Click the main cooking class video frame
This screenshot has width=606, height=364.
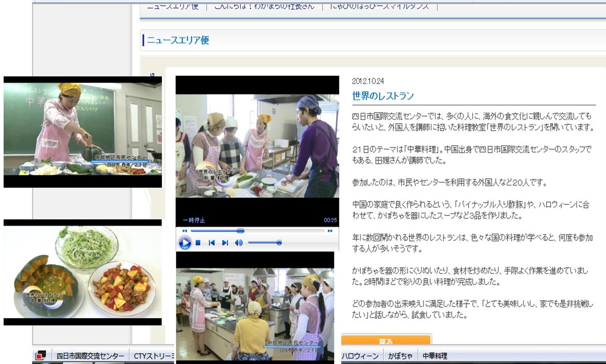click(x=257, y=146)
